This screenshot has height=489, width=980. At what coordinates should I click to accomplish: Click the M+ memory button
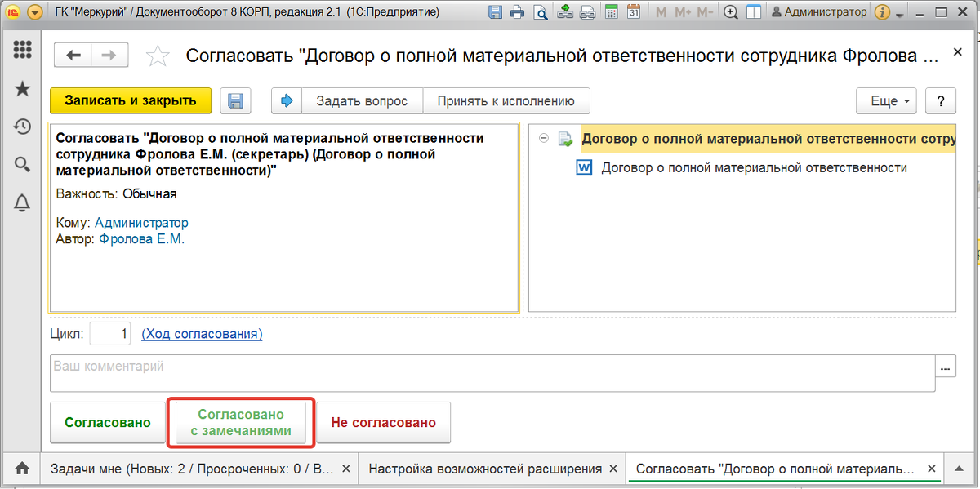(x=683, y=12)
